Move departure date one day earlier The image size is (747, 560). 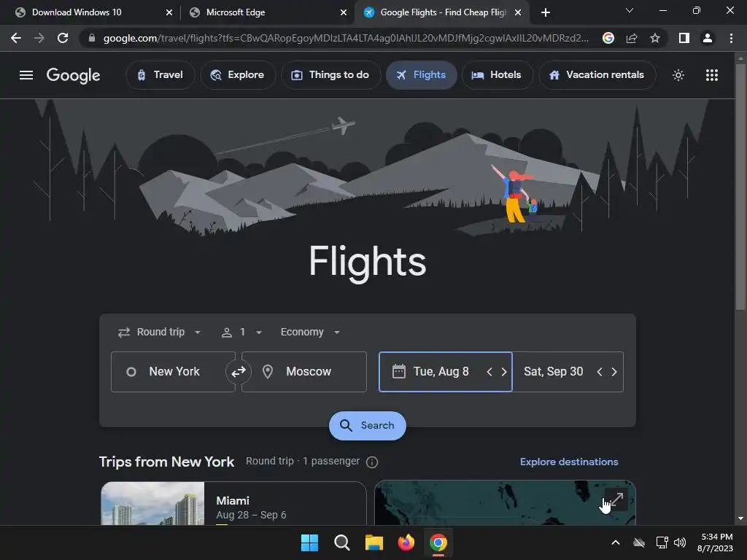coord(489,372)
